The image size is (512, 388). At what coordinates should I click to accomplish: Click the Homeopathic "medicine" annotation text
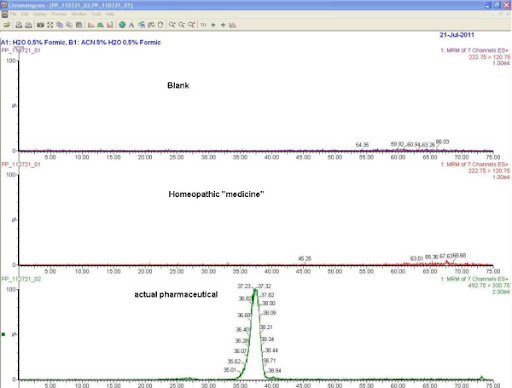click(216, 194)
